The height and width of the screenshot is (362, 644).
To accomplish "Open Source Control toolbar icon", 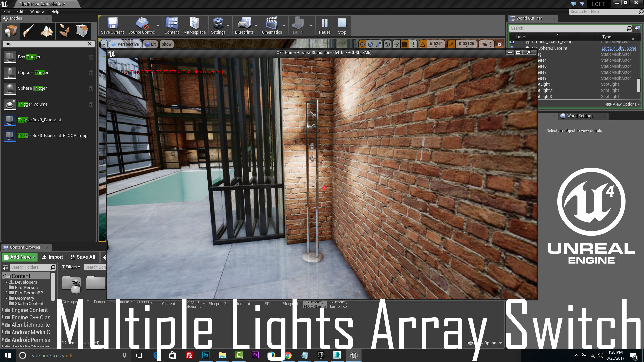I will [142, 26].
